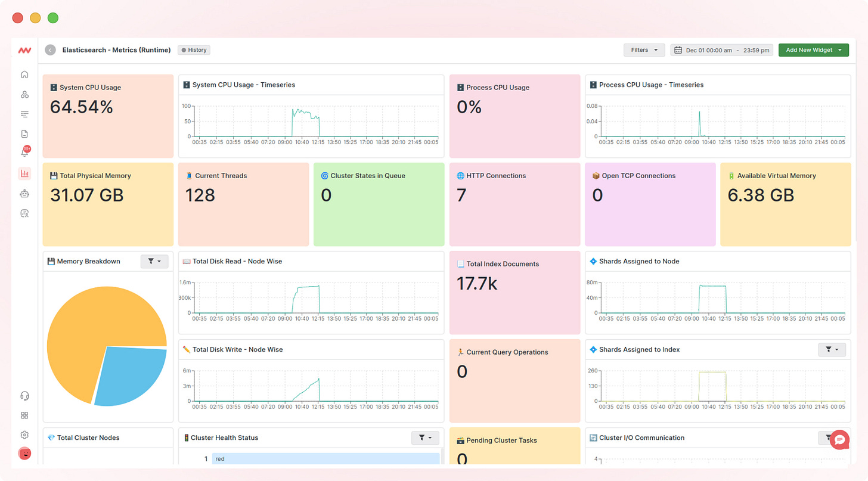Click the 17.7k Total Index Documents value
Viewport: 868px width, 481px height.
point(477,284)
